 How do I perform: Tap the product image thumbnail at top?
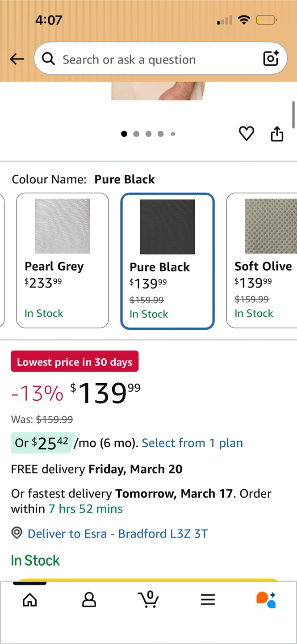(157, 91)
